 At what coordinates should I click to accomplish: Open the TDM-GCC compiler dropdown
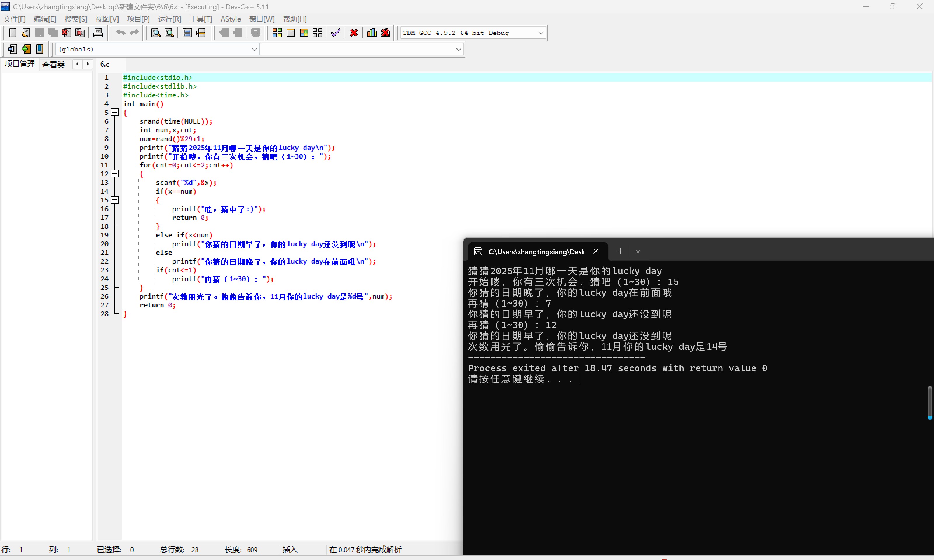541,33
